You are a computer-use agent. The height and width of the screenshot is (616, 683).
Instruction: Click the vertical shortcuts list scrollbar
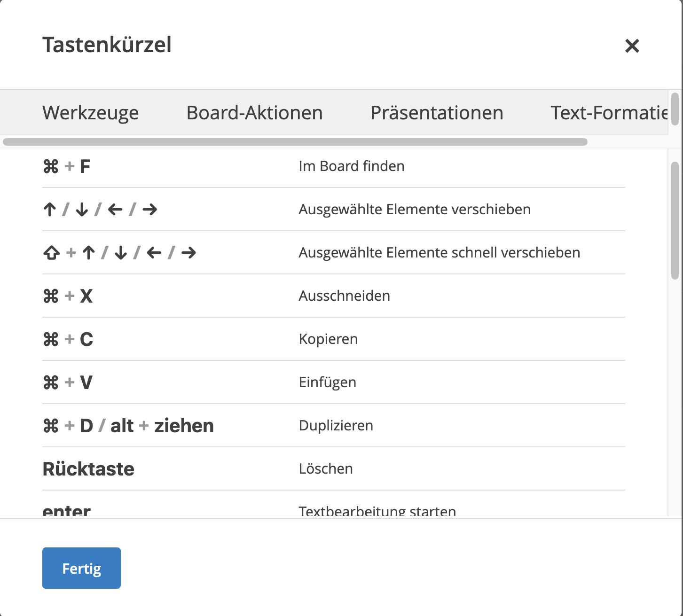click(x=675, y=221)
